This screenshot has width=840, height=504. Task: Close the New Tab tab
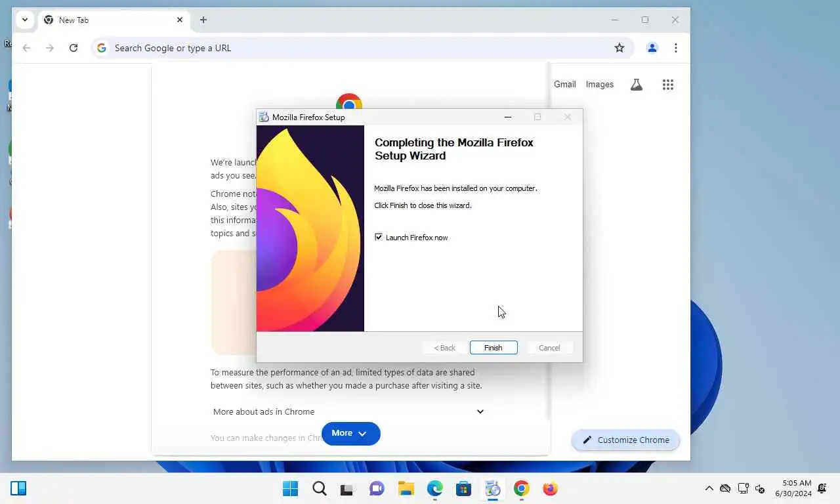[180, 20]
